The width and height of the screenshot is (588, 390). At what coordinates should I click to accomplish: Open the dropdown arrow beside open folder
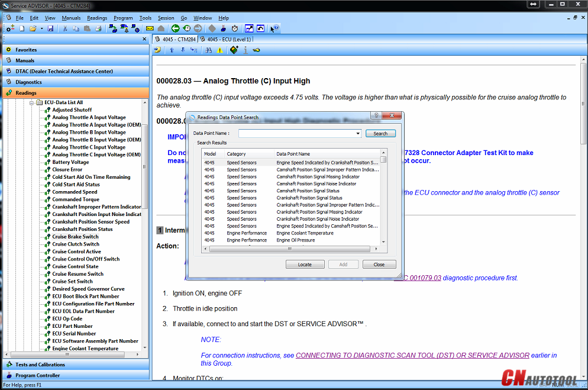pos(41,28)
